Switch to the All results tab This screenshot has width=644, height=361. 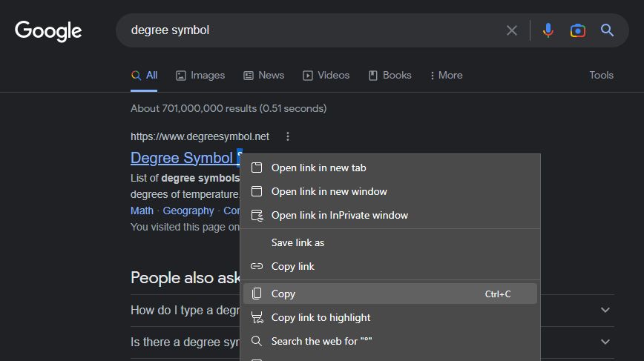[x=144, y=76]
